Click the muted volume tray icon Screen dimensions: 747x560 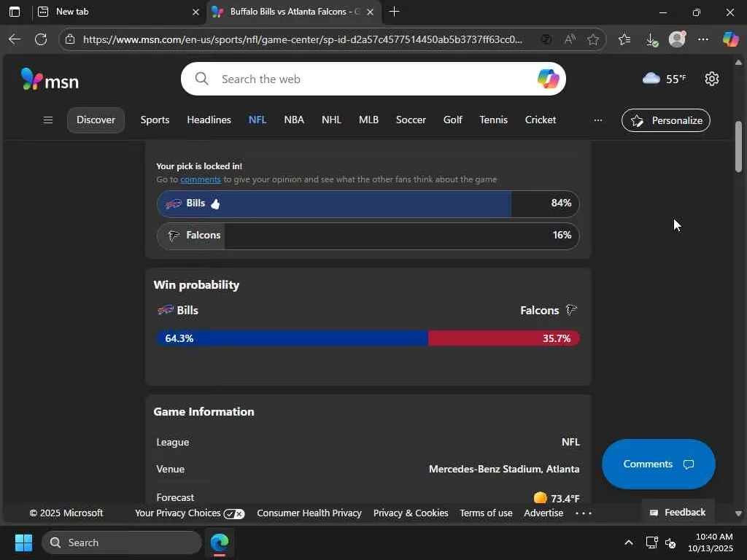tap(670, 542)
